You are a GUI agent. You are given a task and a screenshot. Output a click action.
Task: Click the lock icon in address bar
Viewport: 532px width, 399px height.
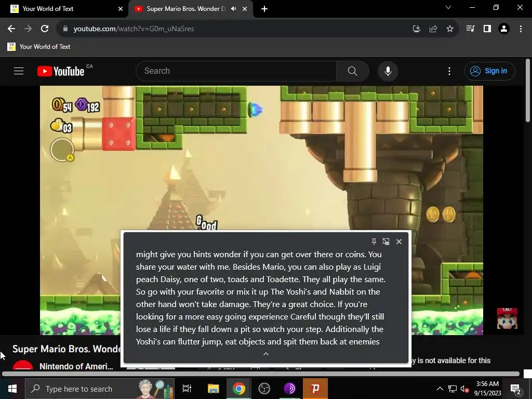(x=65, y=29)
